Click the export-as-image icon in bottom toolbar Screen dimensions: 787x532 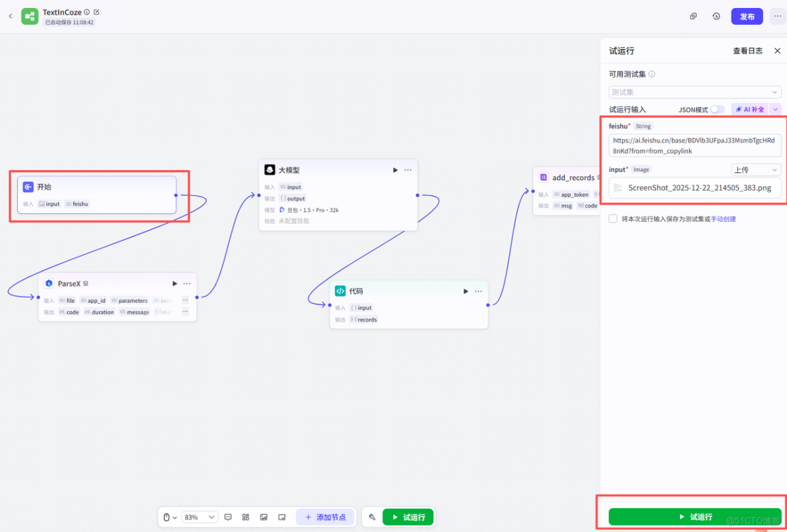(264, 517)
